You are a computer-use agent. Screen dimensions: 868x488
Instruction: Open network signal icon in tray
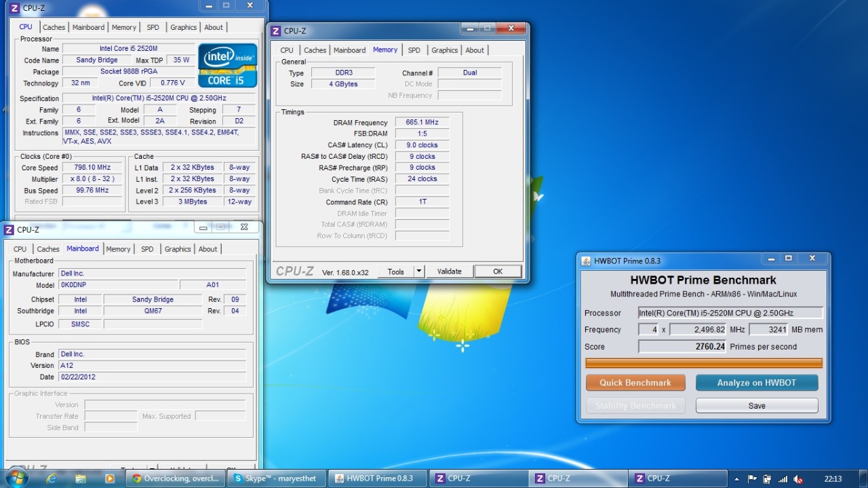(783, 479)
